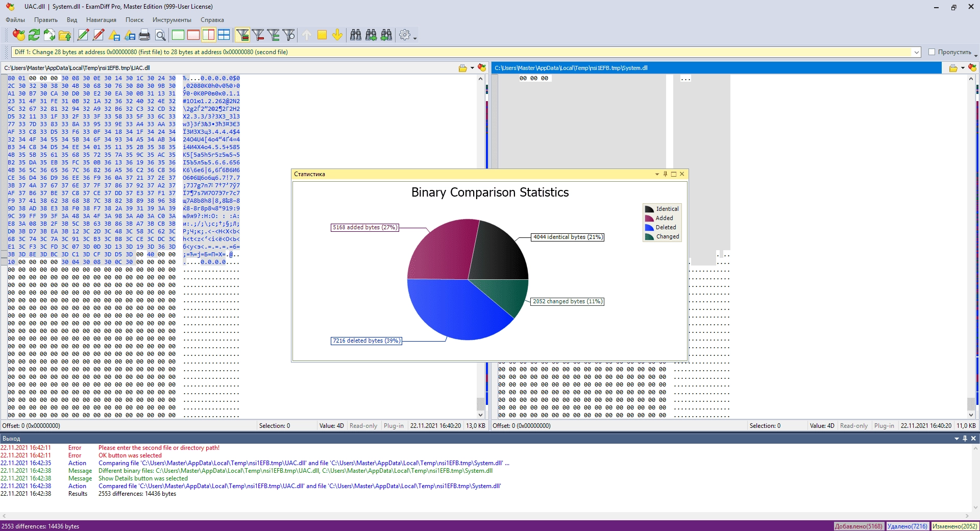The width and height of the screenshot is (980, 531).
Task: Toggle the first highlighted filter funnel button
Action: tap(242, 35)
